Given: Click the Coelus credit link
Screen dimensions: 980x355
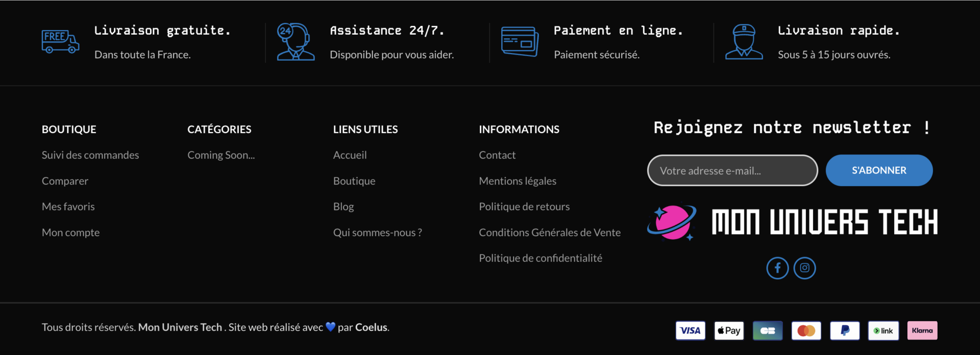Looking at the screenshot, I should [x=372, y=327].
